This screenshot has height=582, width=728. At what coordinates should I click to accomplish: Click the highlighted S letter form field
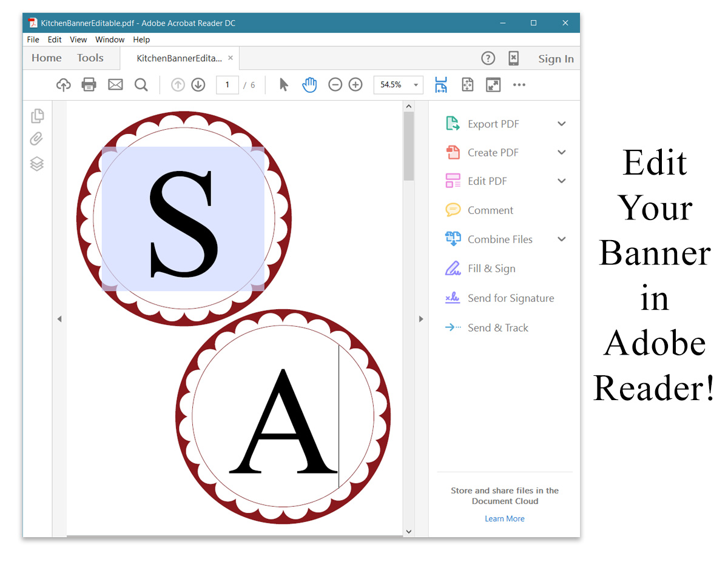point(183,218)
